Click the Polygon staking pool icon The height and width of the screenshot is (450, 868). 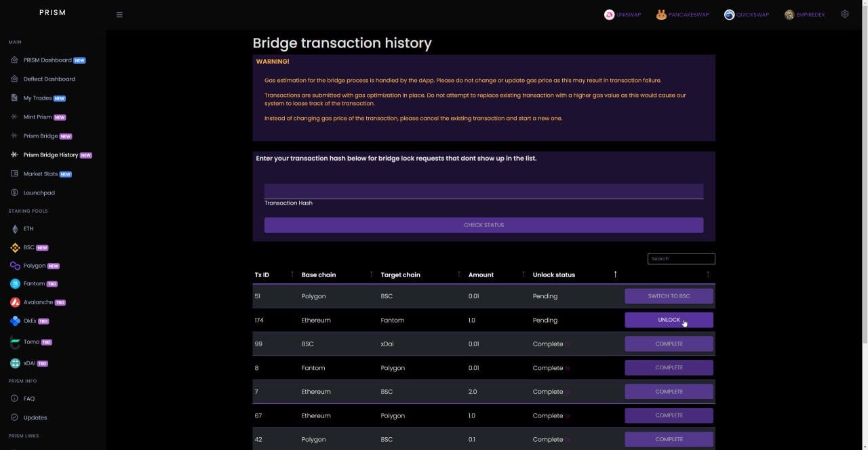(15, 266)
